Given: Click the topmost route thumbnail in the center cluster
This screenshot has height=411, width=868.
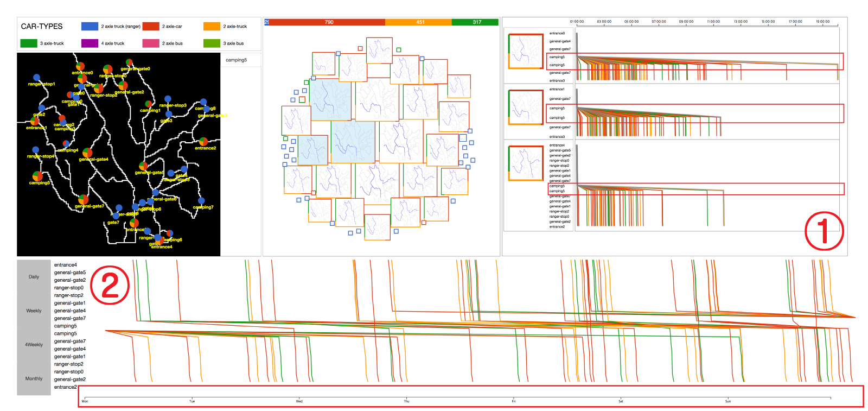Looking at the screenshot, I should (379, 50).
